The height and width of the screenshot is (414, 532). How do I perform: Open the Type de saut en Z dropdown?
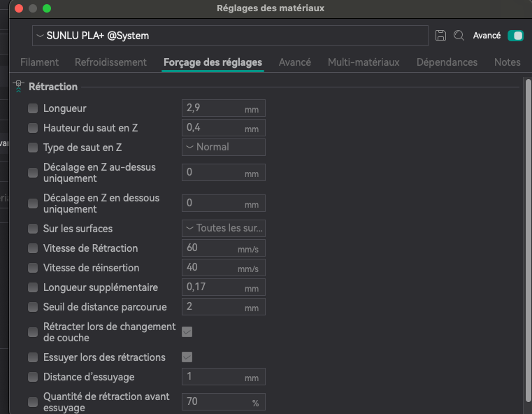(223, 147)
